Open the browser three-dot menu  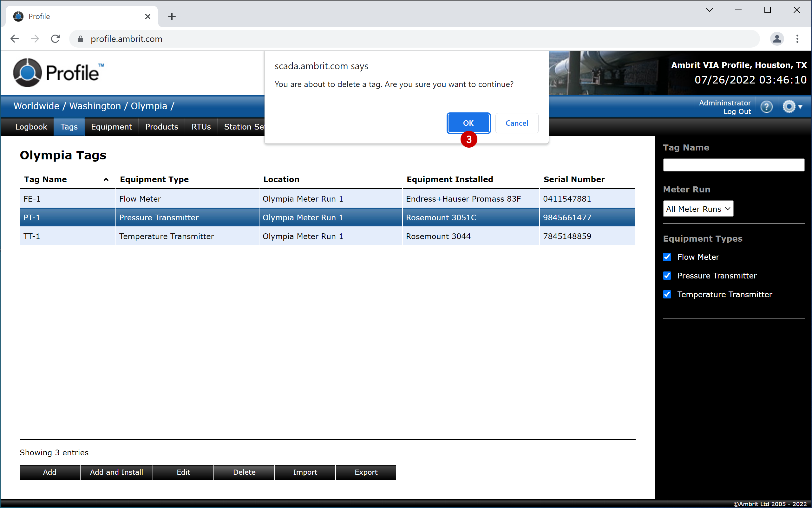(797, 39)
